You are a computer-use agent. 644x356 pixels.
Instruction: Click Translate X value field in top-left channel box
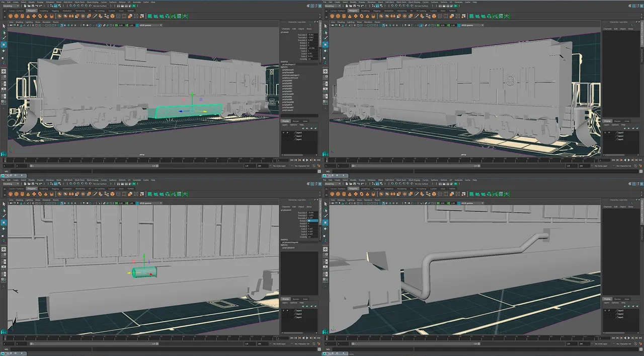[312, 35]
